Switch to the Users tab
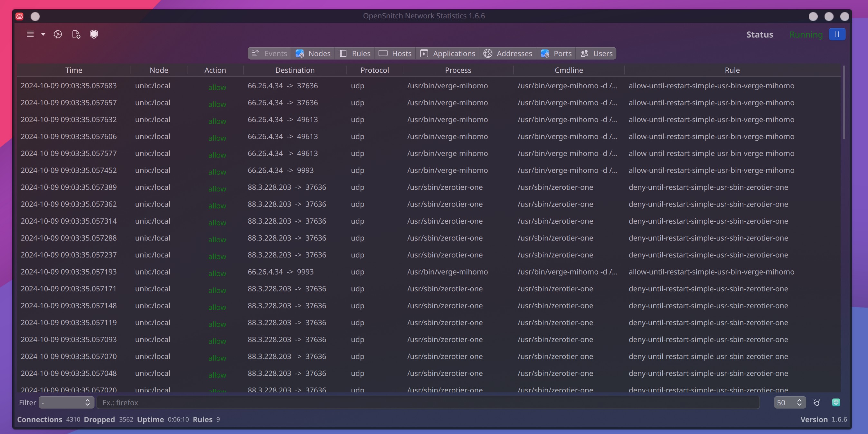Screen dimensions: 868x434 tap(596, 53)
